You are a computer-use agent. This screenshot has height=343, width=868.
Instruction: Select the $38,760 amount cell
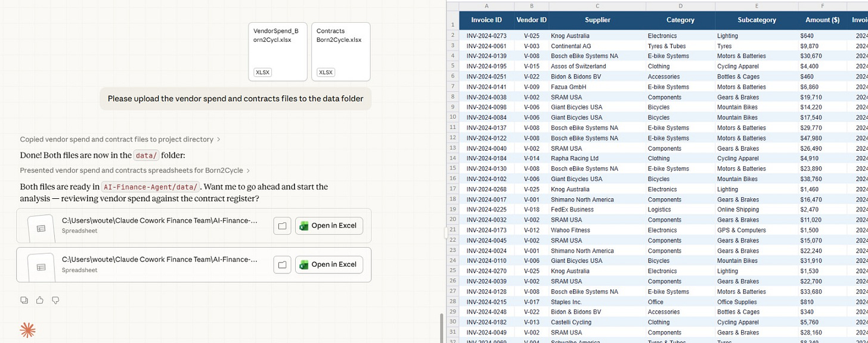coord(822,179)
